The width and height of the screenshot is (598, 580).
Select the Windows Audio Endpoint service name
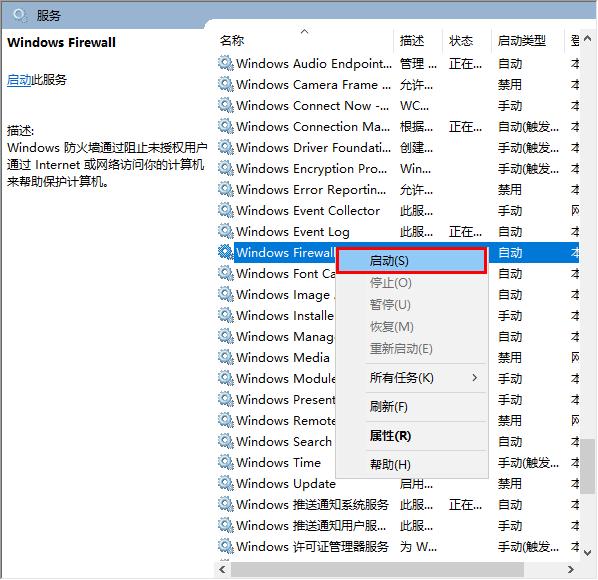pyautogui.click(x=313, y=64)
